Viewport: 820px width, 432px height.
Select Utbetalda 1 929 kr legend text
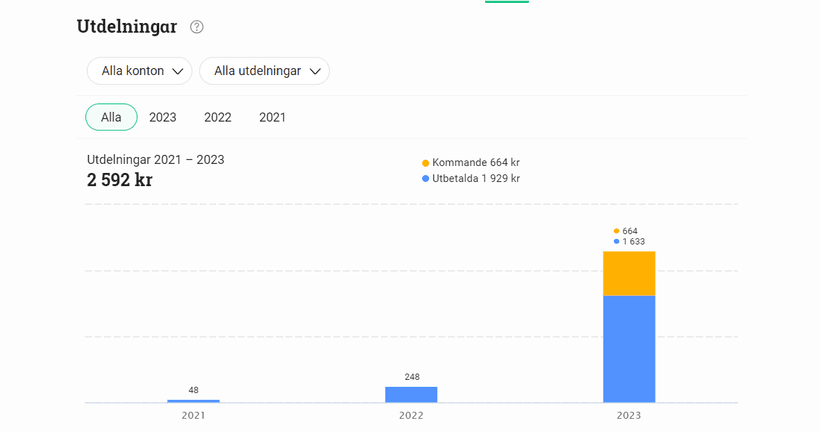point(475,179)
